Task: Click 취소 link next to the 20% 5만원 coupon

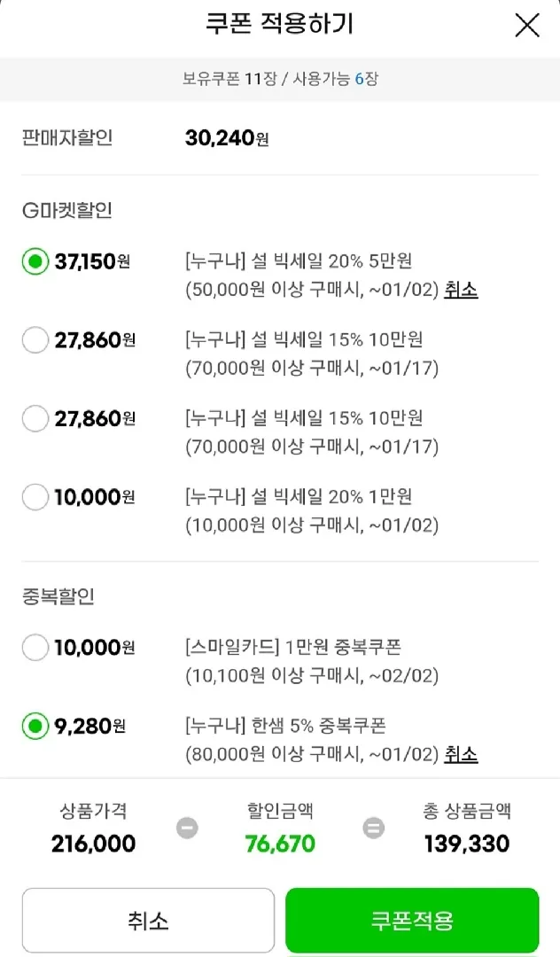Action: tap(461, 290)
